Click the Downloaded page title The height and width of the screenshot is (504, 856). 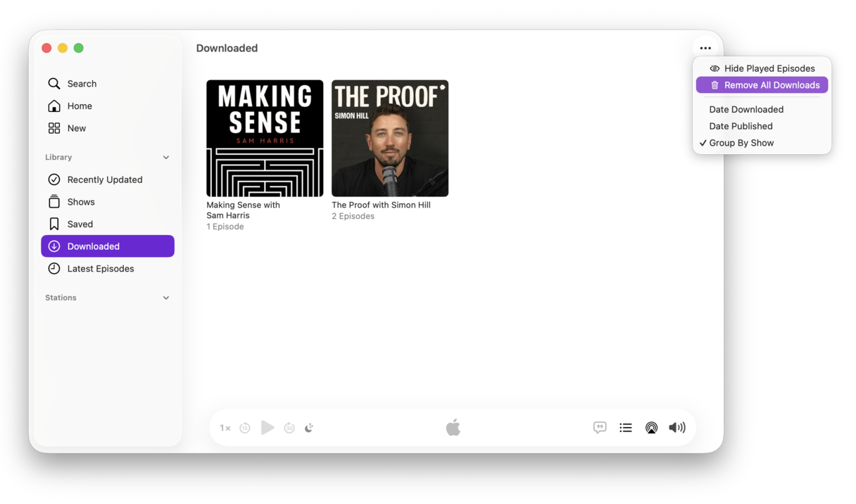click(227, 48)
